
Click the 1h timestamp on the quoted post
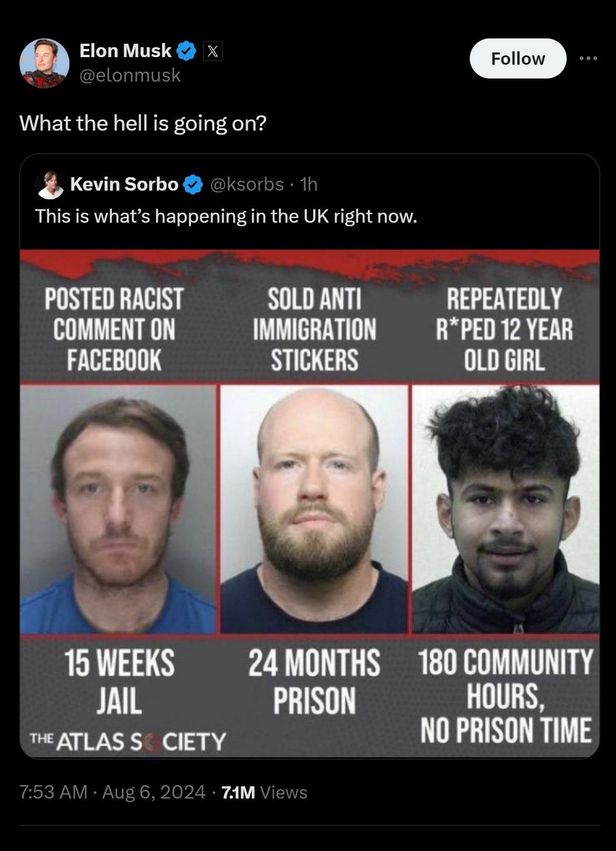[x=308, y=184]
